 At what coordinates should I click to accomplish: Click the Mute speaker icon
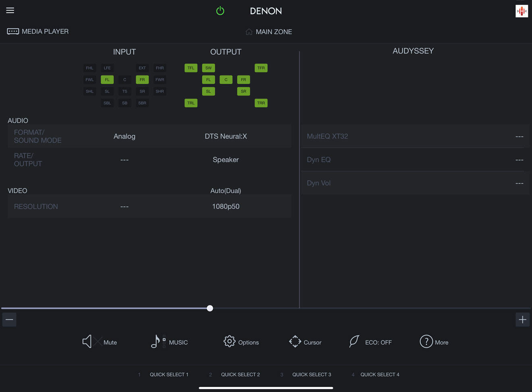point(92,342)
